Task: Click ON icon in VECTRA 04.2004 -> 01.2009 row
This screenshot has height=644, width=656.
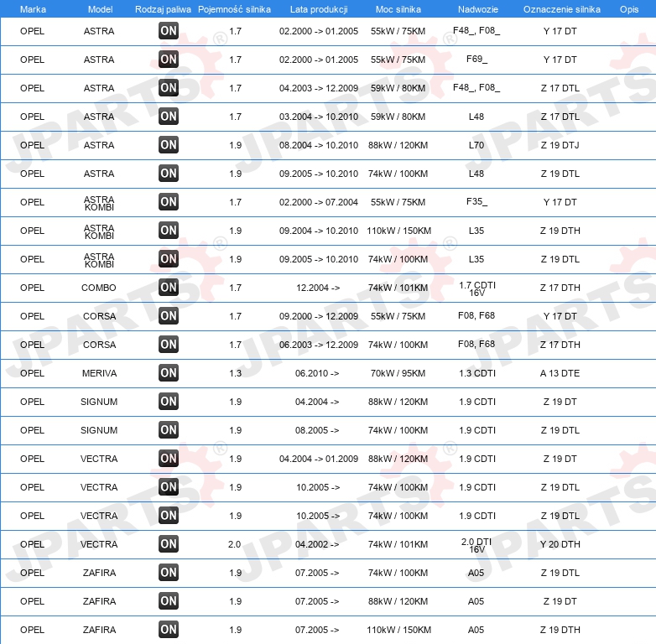Action: point(169,459)
